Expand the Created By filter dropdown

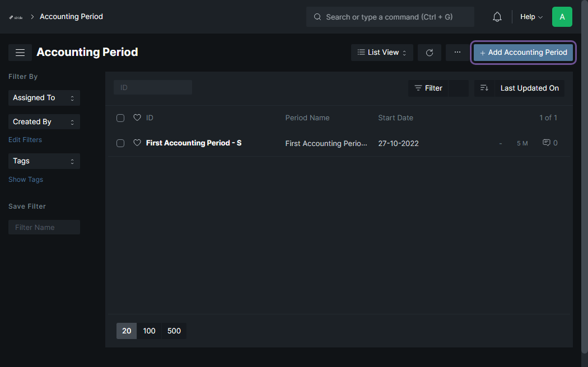(44, 122)
